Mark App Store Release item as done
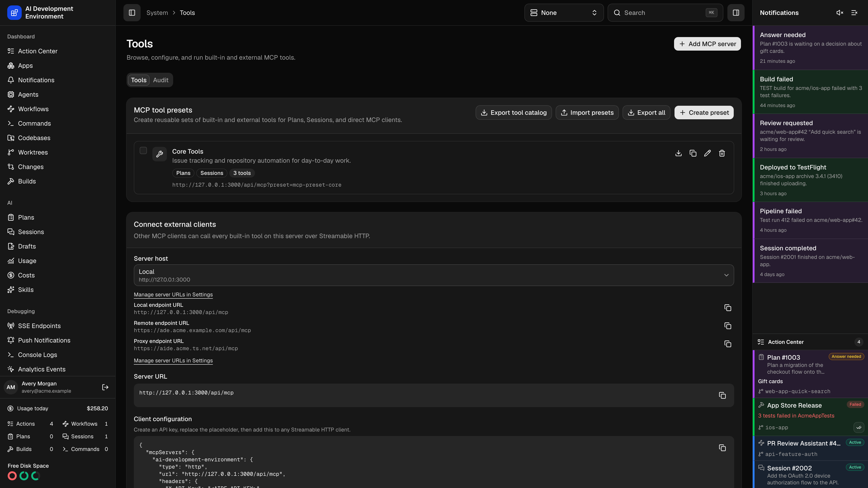868x488 pixels. click(859, 427)
